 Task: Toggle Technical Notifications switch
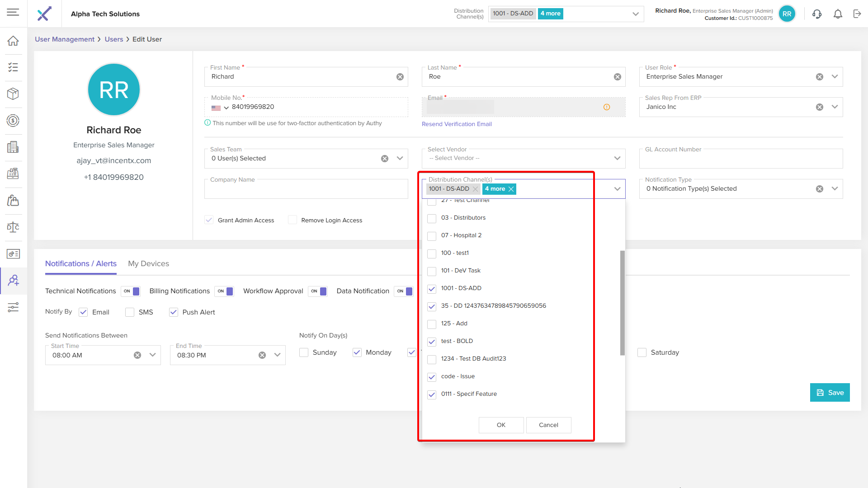coord(131,291)
